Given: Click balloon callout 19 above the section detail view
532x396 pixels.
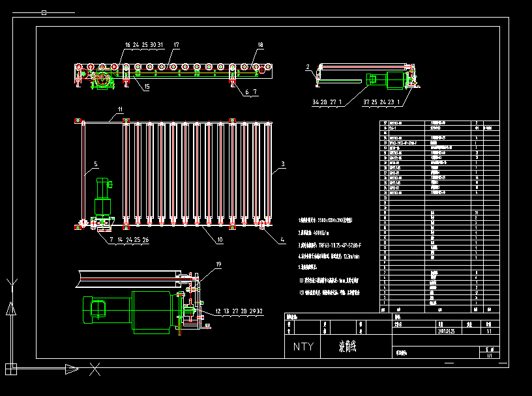Looking at the screenshot, I should tap(218, 264).
